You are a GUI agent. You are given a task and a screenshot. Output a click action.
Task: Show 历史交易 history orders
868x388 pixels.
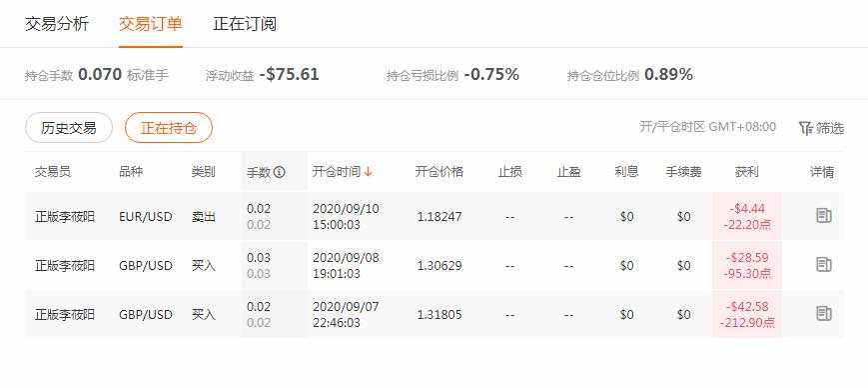click(69, 128)
